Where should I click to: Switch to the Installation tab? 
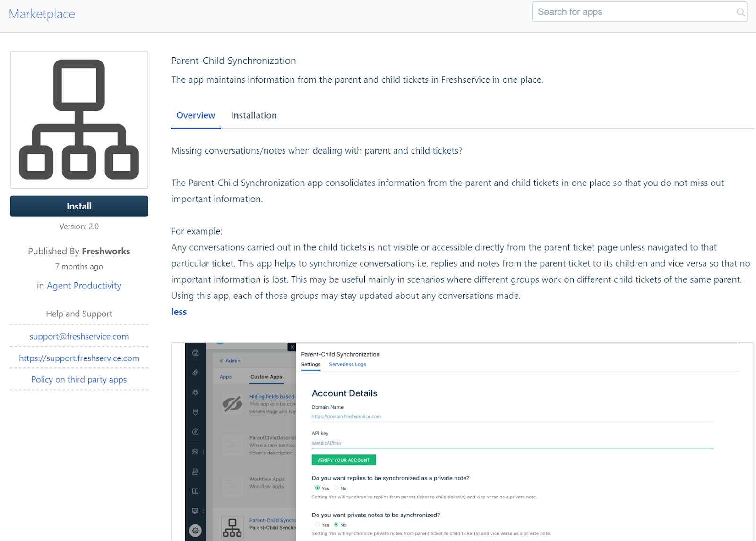(254, 115)
